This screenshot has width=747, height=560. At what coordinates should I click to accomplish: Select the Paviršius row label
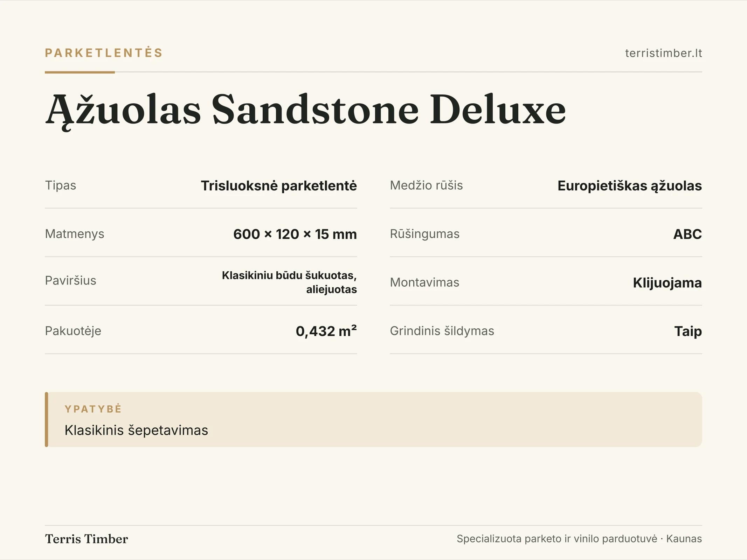click(x=70, y=281)
